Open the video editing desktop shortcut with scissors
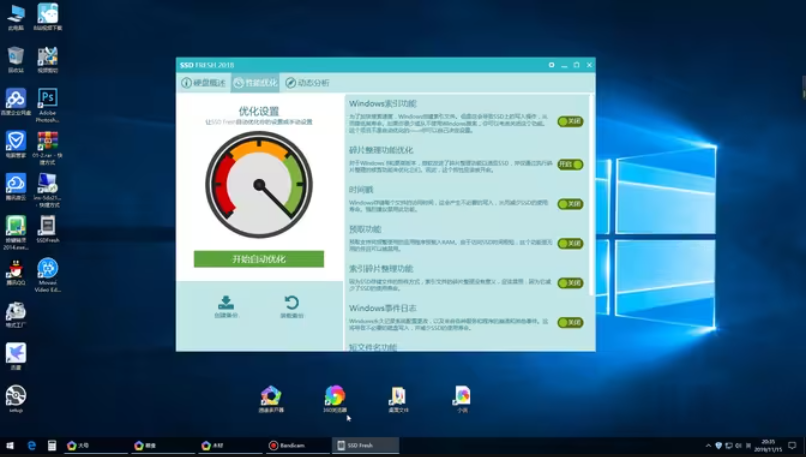 47,59
